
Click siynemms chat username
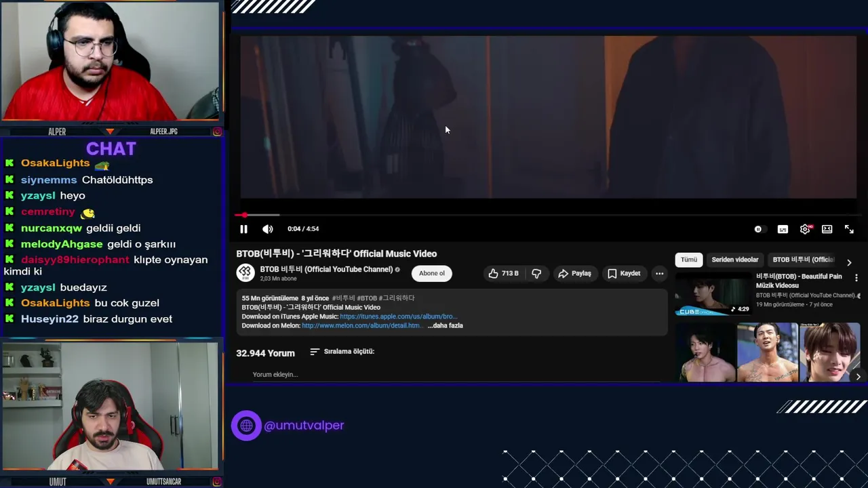(x=49, y=180)
